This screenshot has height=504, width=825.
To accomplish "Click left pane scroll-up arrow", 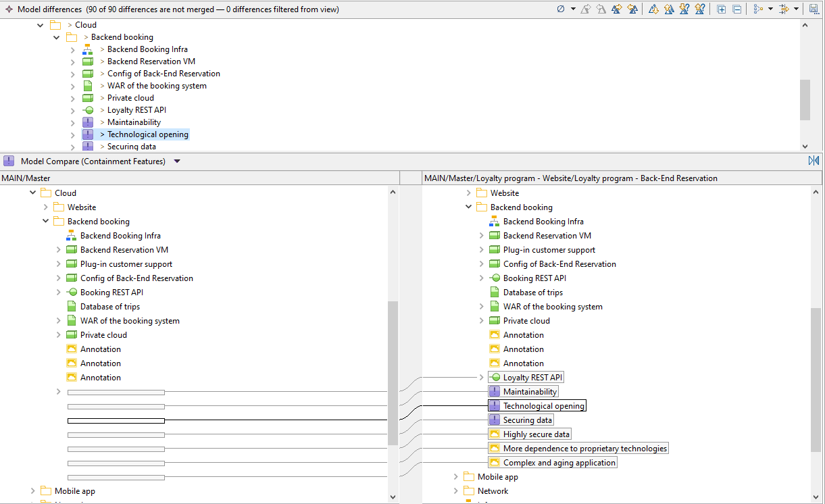I will pyautogui.click(x=393, y=193).
